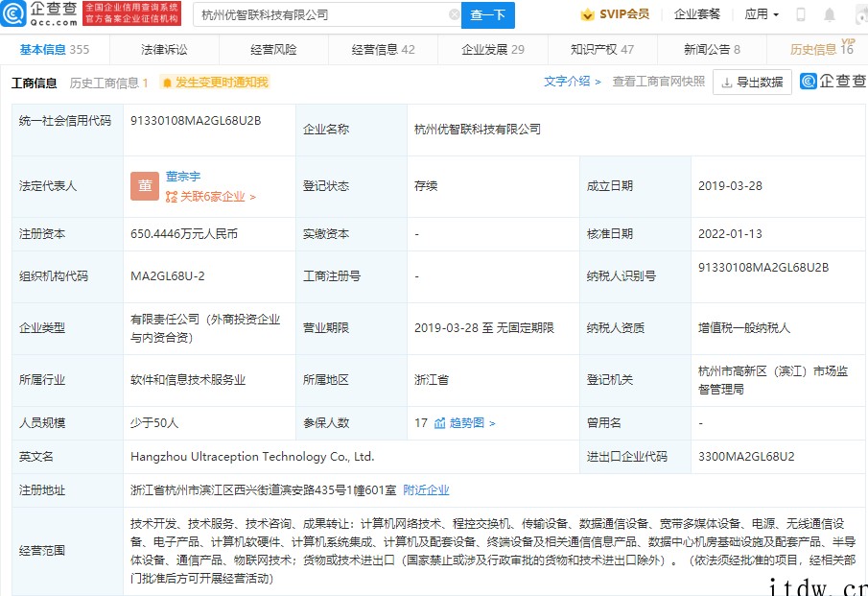868x596 pixels.
Task: Select 工商信息 sub-tab
Action: pos(34,83)
